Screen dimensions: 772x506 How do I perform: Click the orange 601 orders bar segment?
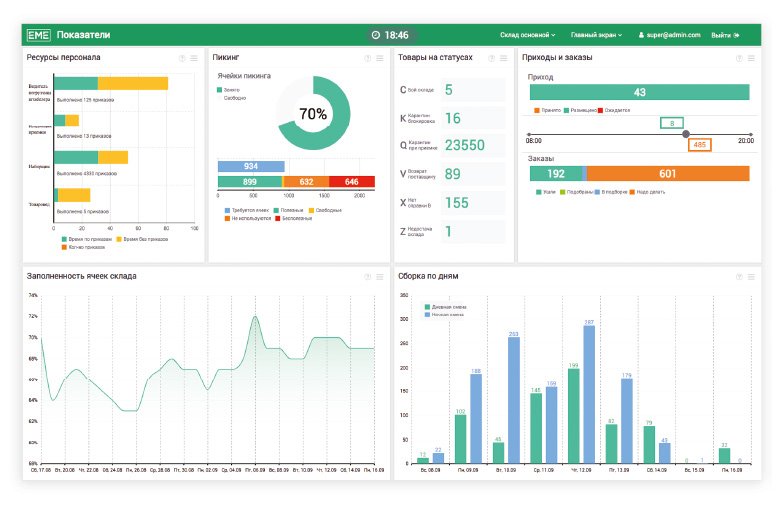[x=667, y=173]
